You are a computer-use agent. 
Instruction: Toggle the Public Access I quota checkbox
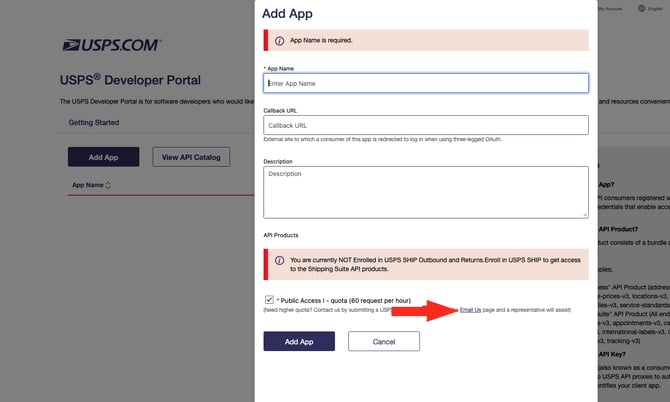coord(270,299)
